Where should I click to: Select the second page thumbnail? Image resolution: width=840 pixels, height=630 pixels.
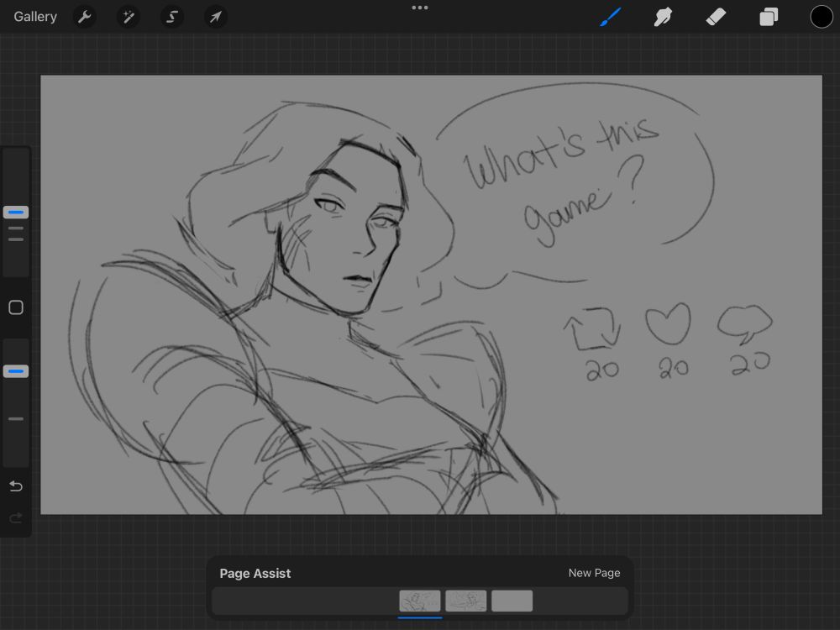(466, 601)
